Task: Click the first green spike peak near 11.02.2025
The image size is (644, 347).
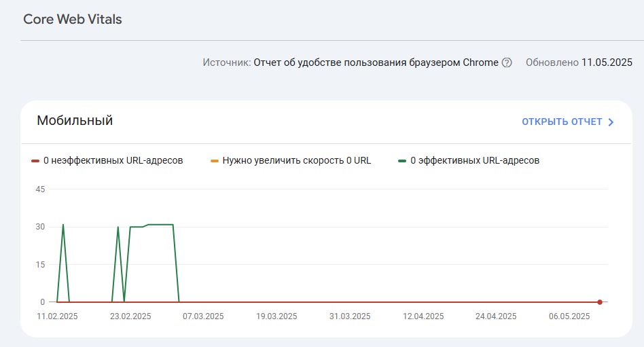Action: (63, 225)
